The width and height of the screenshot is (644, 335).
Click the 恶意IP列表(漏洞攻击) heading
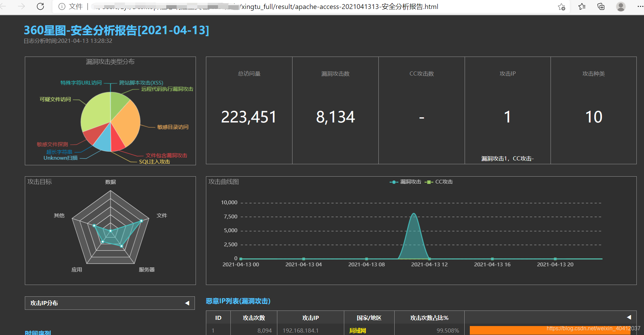click(x=238, y=301)
